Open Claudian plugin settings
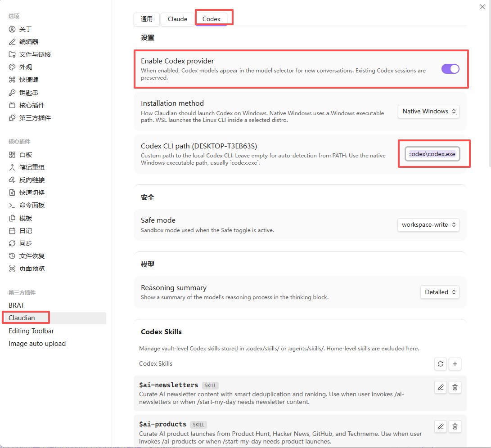Viewport: 491px width, 448px height. pyautogui.click(x=22, y=318)
